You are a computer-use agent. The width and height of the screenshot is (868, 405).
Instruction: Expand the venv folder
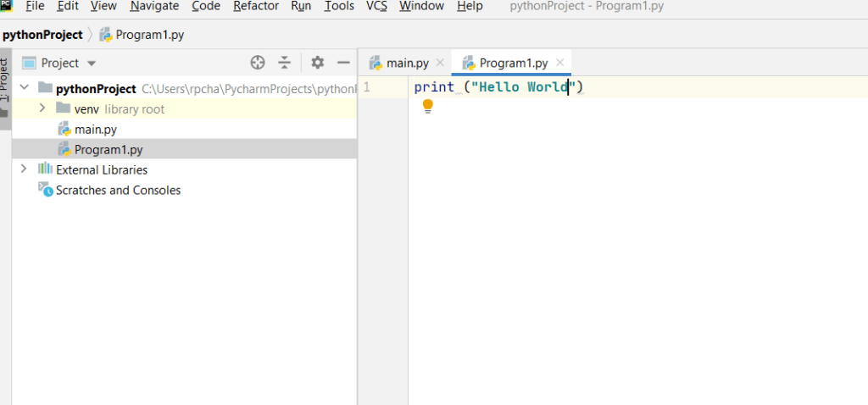[x=42, y=108]
